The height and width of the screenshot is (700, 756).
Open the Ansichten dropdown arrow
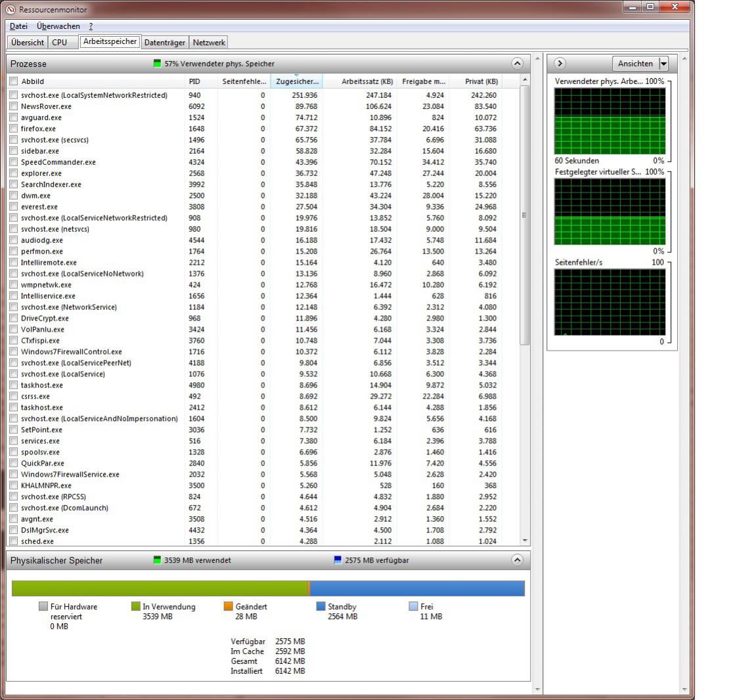tap(663, 64)
